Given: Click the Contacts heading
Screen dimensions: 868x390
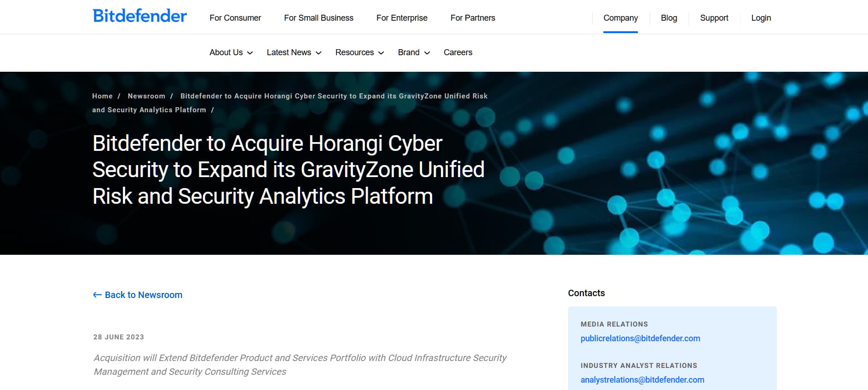Looking at the screenshot, I should coord(586,293).
